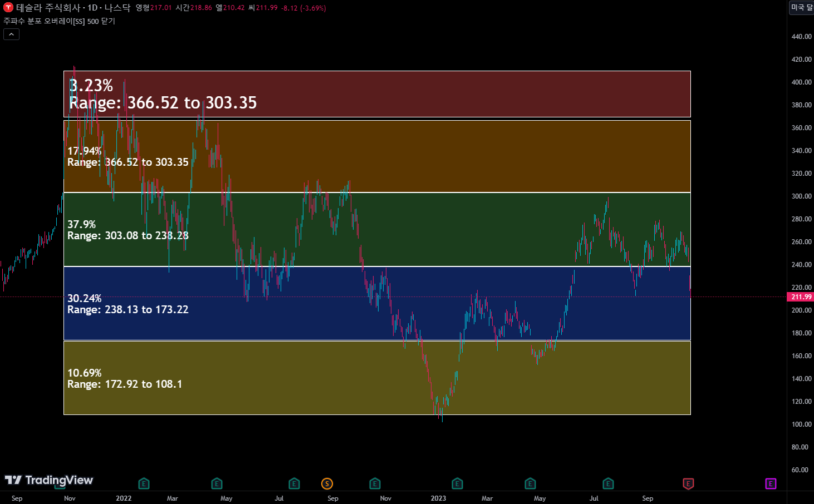
Task: Select the 10.69% range label
Action: (x=85, y=373)
